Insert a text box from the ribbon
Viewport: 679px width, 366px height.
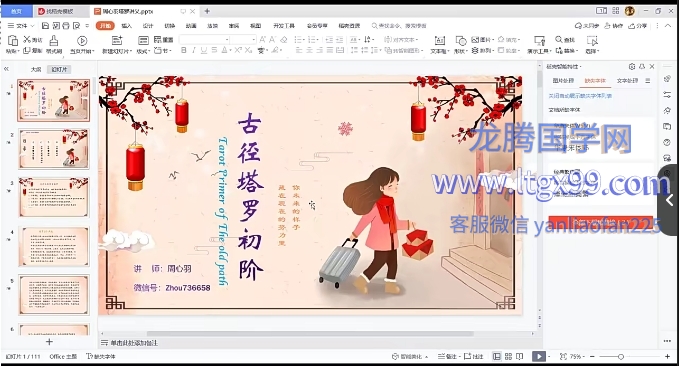440,41
